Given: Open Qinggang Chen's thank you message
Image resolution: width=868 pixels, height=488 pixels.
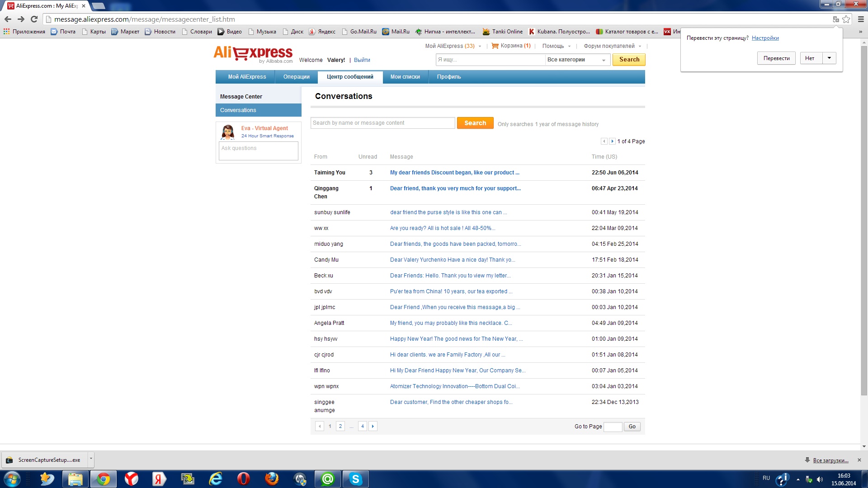Looking at the screenshot, I should tap(455, 188).
